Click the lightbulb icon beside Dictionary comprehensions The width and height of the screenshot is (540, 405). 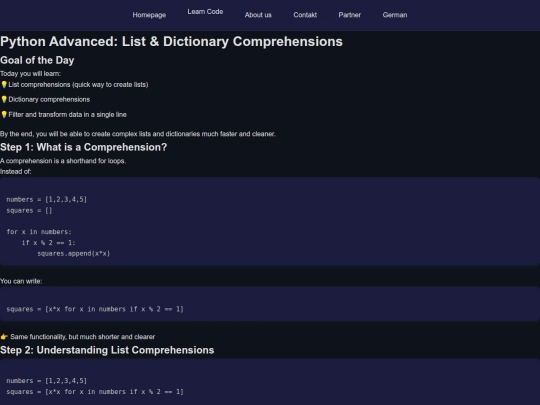4,100
